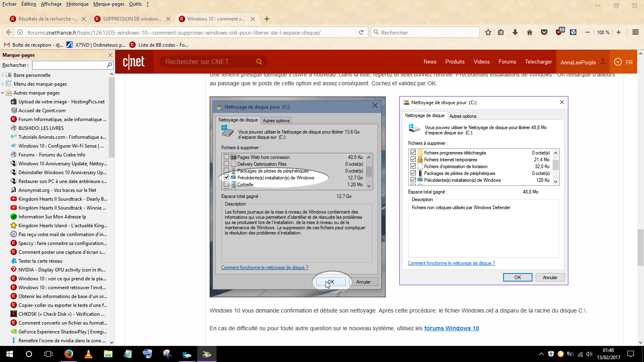Image resolution: width=644 pixels, height=362 pixels.
Task: Click the CNET logo
Action: [134, 62]
